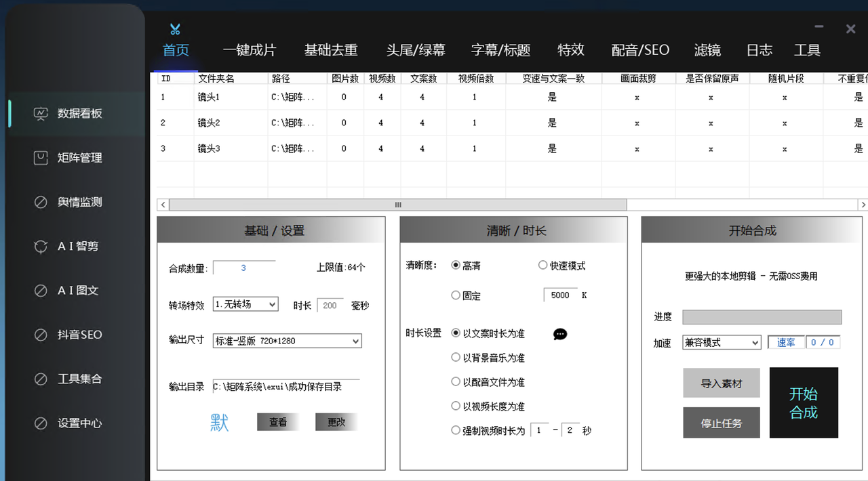Screen dimensions: 868x481
Task: Click the 矩阵管理 icon in sidebar
Action: [41, 158]
